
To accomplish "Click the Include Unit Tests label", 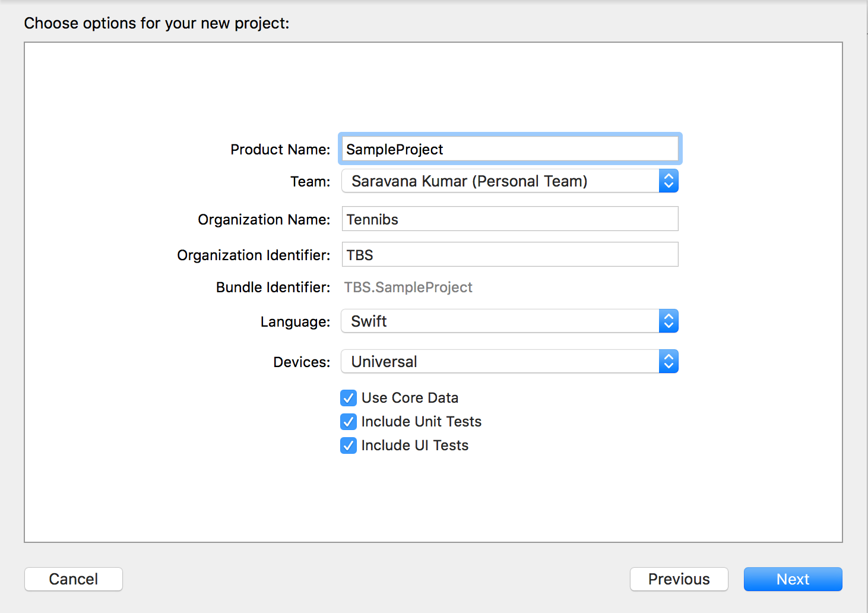I will [x=422, y=422].
